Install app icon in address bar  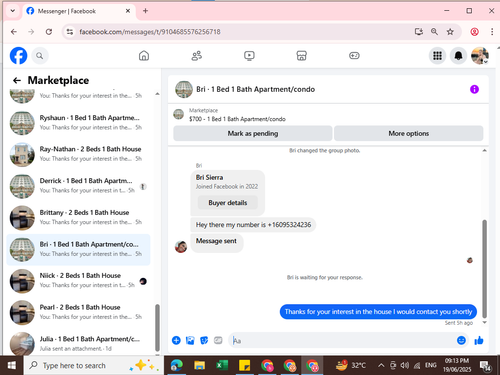[x=419, y=32]
